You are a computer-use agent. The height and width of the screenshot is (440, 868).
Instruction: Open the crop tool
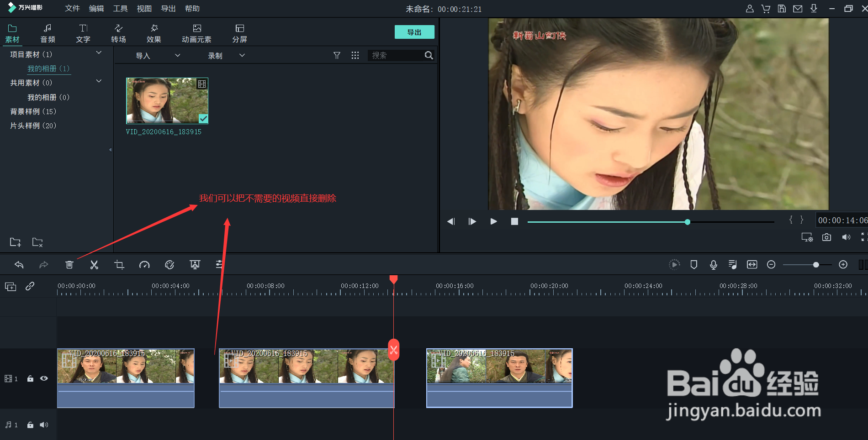click(x=119, y=265)
